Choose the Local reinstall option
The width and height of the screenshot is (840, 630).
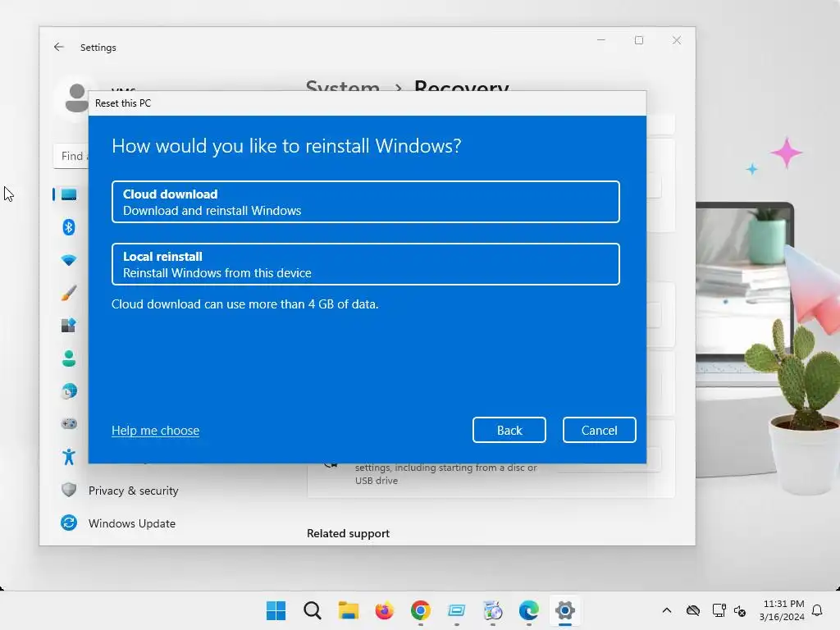(365, 264)
